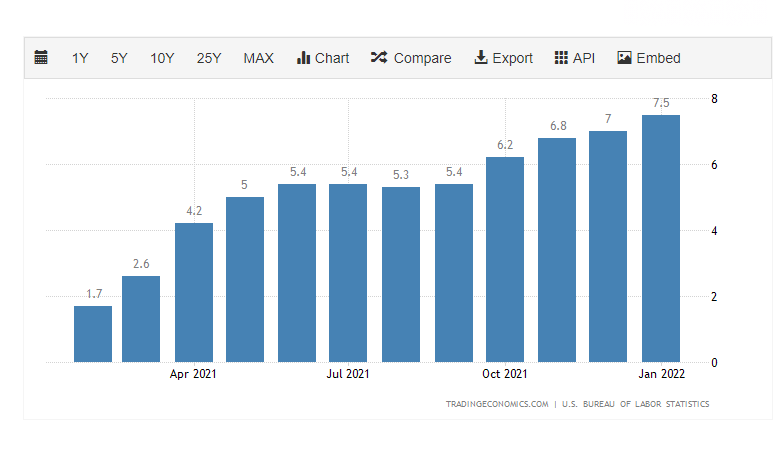Open the Compare indicator option
The image size is (774, 466).
pos(422,58)
